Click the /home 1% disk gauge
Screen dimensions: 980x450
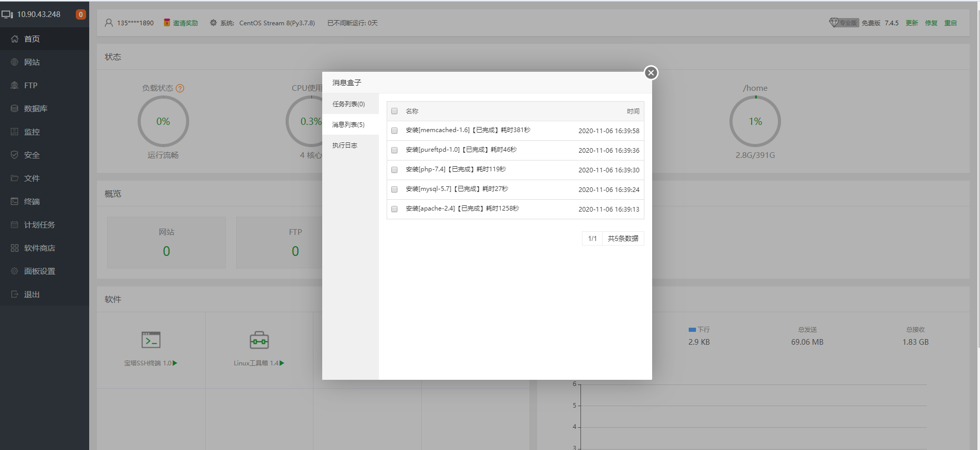tap(755, 121)
